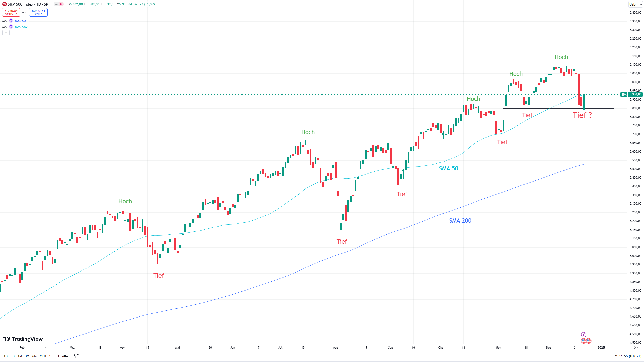Open the go-to-date calendar icon
644x362 pixels.
tap(77, 356)
